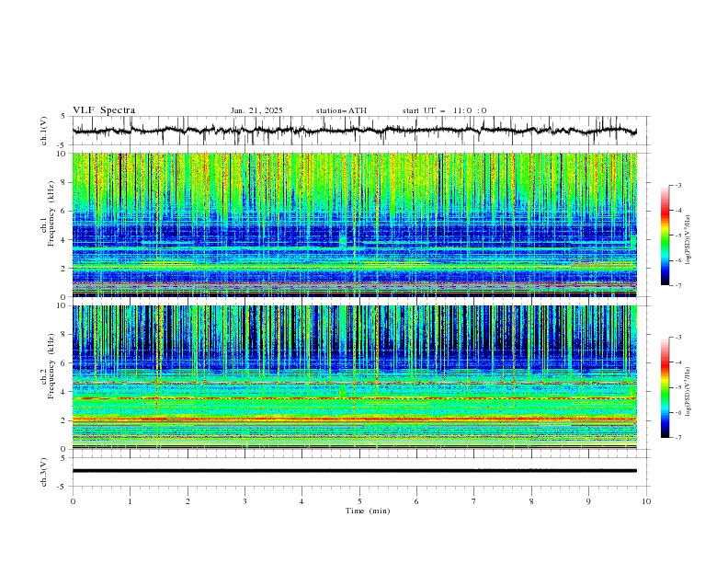Image resolution: width=728 pixels, height=563 pixels.
Task: Click the "-3" tick on the lower colorbar
Action: 677,338
